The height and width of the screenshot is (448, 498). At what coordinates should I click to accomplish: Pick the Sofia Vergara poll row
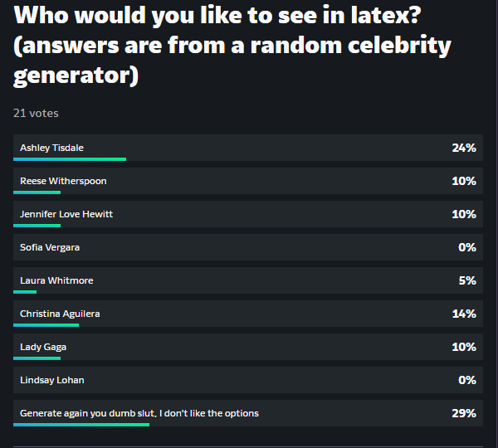(248, 247)
